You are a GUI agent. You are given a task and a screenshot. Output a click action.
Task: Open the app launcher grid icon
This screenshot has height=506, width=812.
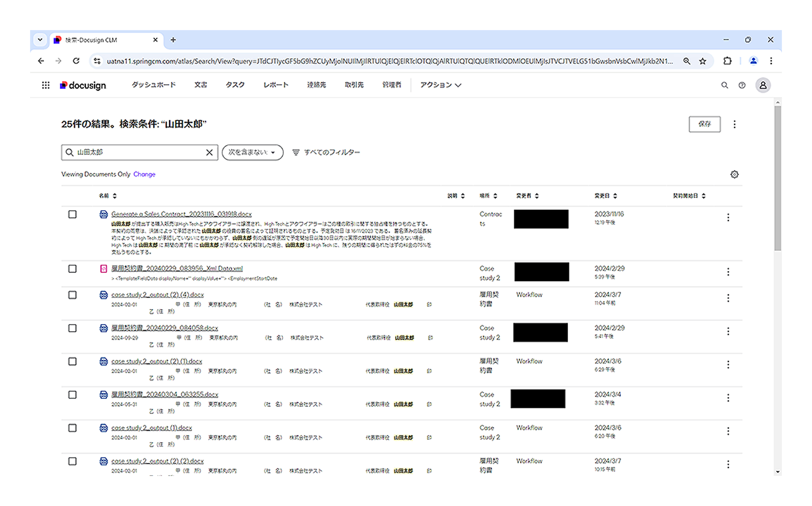click(45, 85)
